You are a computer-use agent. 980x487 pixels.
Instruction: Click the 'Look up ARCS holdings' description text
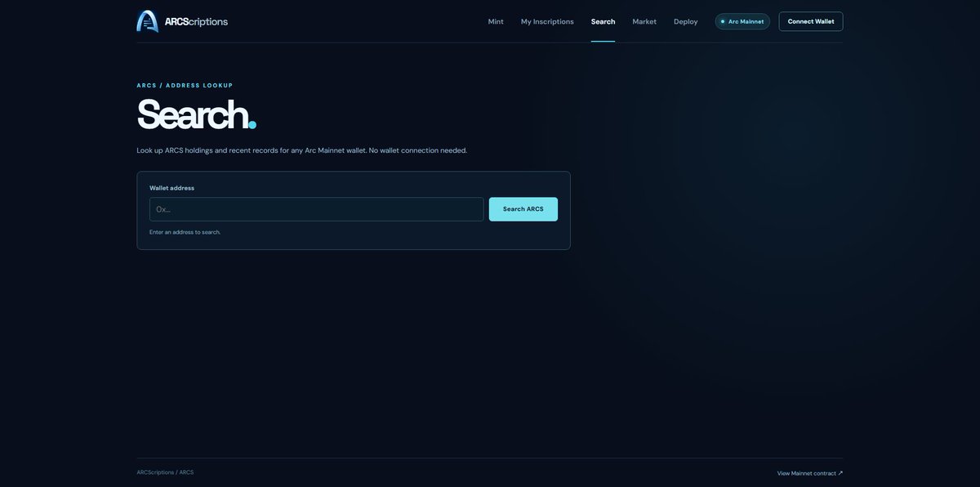click(x=301, y=150)
